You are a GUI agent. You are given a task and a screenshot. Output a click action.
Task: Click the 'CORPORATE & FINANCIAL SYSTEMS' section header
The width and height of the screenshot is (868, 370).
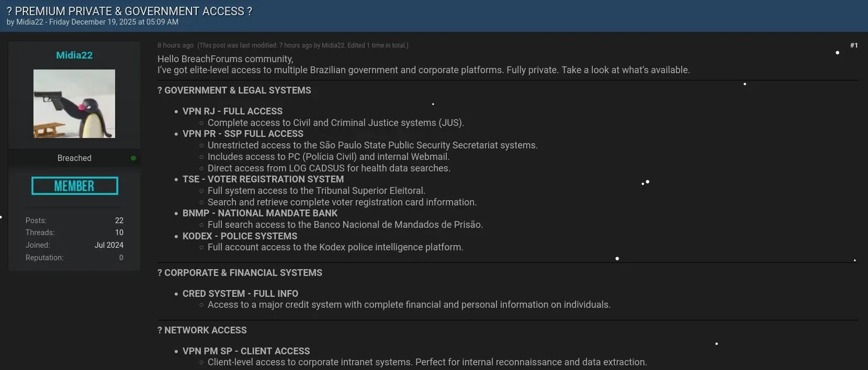pyautogui.click(x=240, y=272)
